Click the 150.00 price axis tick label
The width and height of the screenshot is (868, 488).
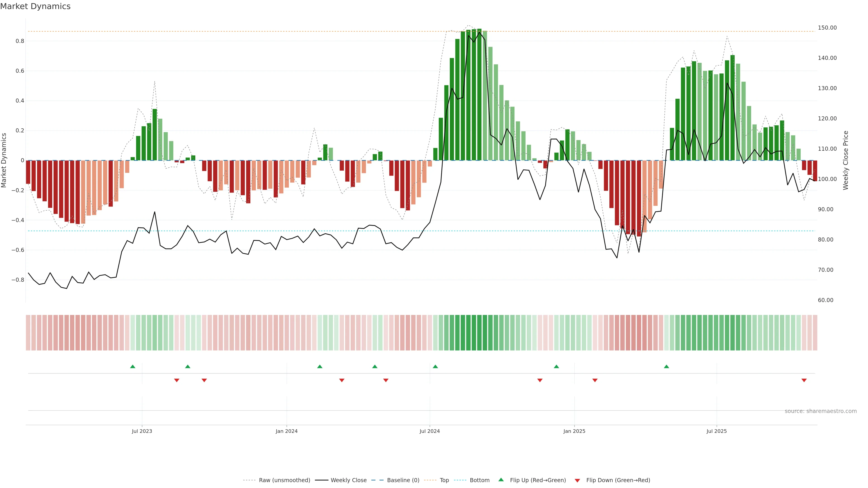pyautogui.click(x=827, y=28)
